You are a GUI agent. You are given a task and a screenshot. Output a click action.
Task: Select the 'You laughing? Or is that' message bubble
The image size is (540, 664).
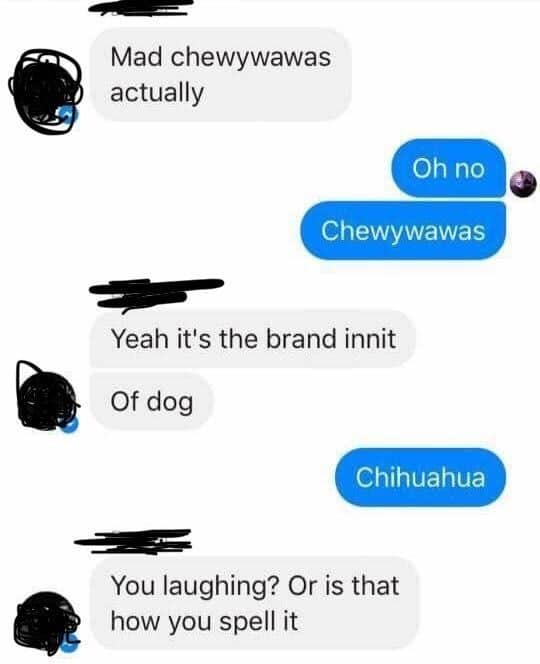(x=255, y=603)
